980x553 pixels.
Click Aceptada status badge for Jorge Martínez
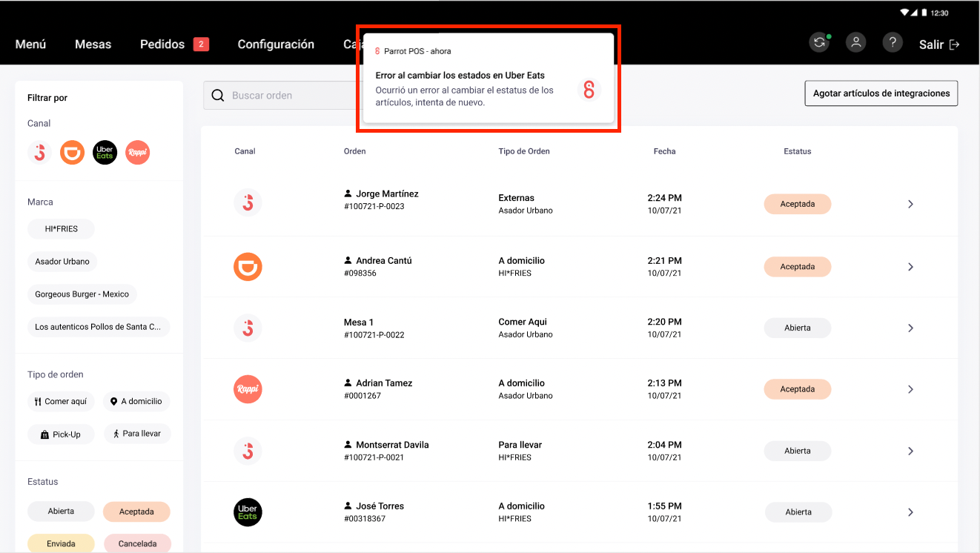pyautogui.click(x=798, y=204)
